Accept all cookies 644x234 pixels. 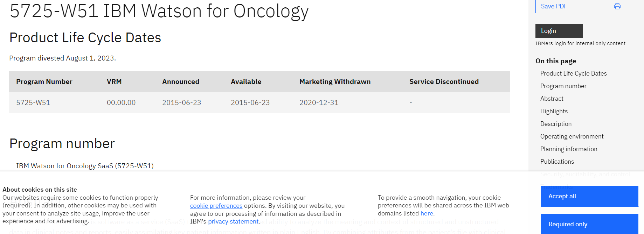(x=589, y=196)
